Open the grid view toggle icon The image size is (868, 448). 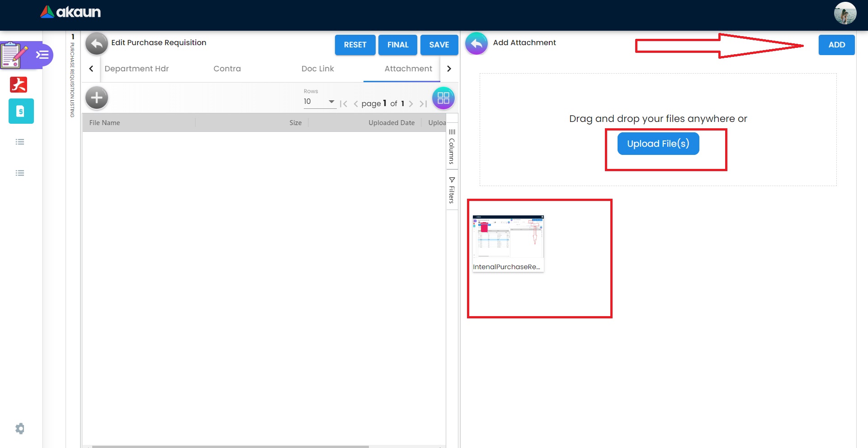click(443, 98)
